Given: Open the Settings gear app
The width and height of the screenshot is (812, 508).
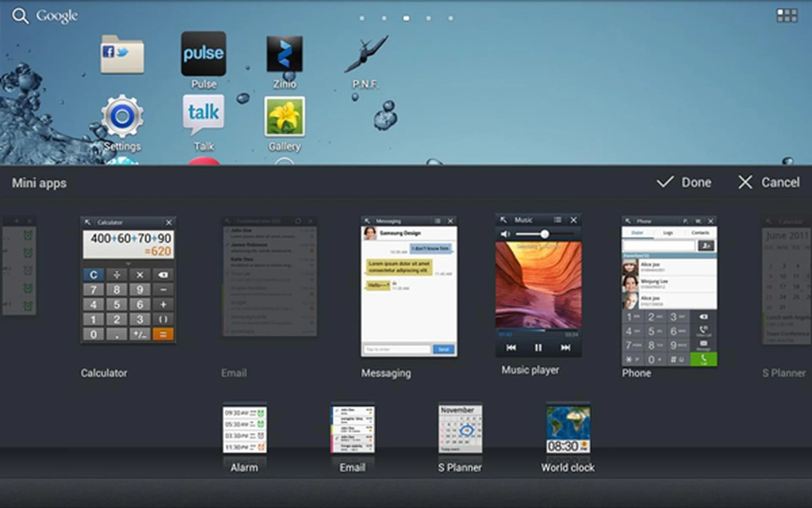Looking at the screenshot, I should [x=122, y=116].
